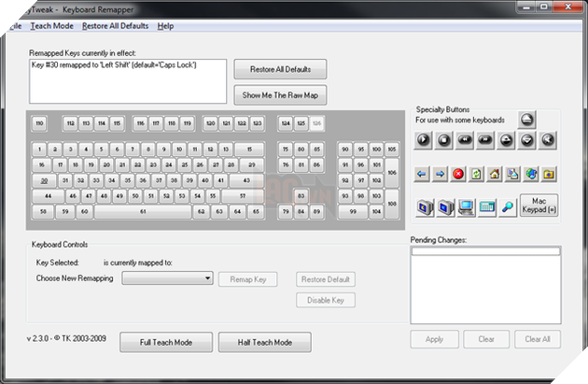The width and height of the screenshot is (588, 384).
Task: Click the browser Home house icon
Action: coord(495,174)
